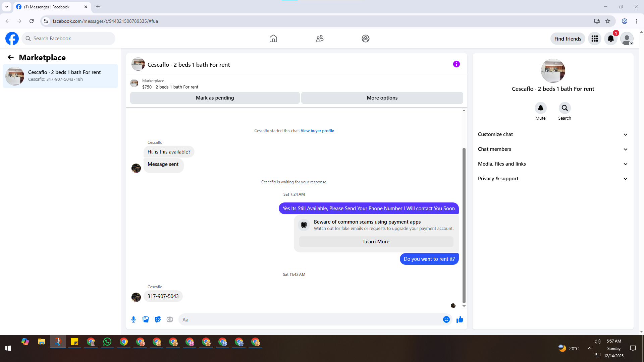This screenshot has height=362, width=644.
Task: Open the GIF picker
Action: [x=170, y=319]
